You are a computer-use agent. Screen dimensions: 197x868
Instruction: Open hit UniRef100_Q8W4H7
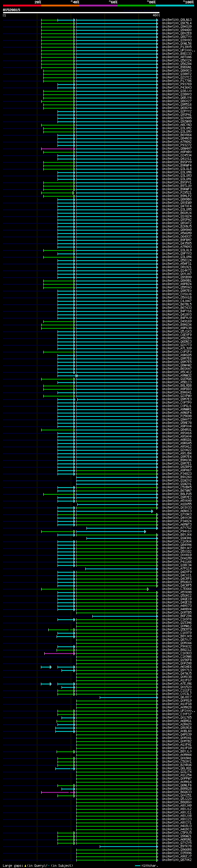click(x=176, y=149)
